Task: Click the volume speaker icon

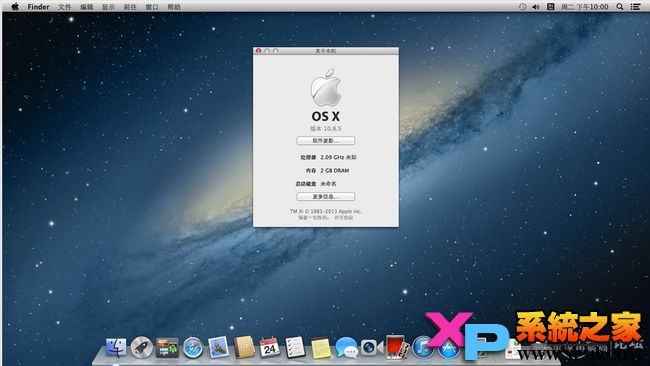Action: tap(536, 7)
